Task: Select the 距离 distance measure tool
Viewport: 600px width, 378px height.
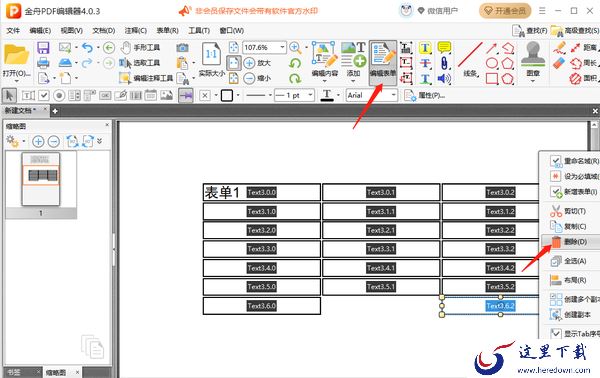Action: pyautogui.click(x=584, y=48)
